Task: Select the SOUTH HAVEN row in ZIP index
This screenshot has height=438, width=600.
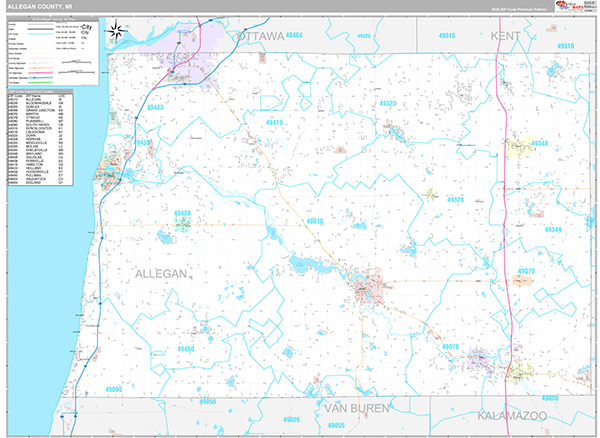Action: click(36, 125)
